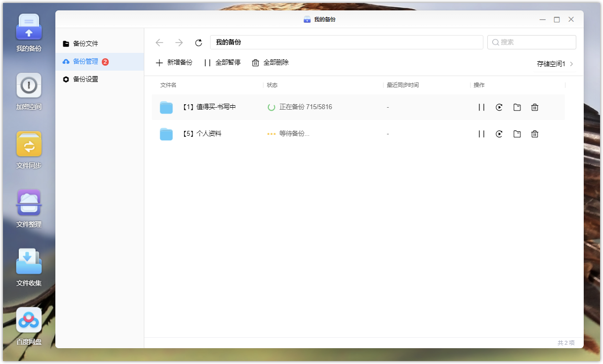Click restart icon for 个人资料 row
The width and height of the screenshot is (603, 364).
(499, 134)
